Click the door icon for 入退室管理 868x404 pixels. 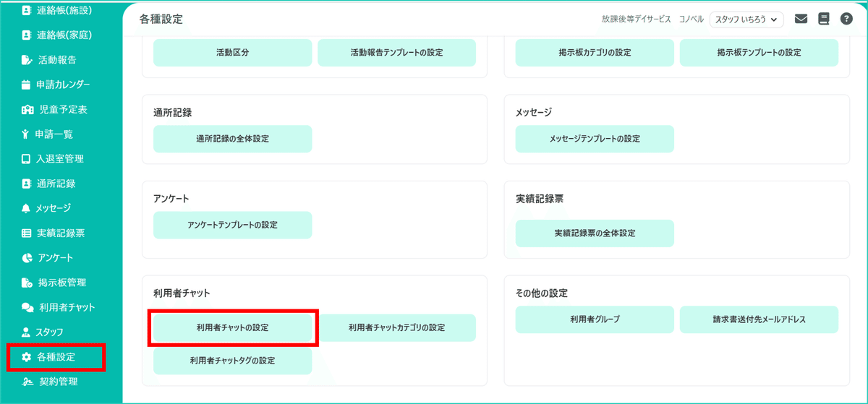click(27, 159)
